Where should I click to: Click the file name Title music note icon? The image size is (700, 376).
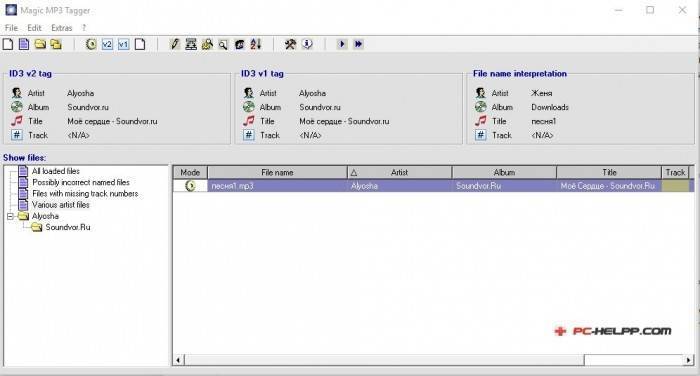(480, 121)
